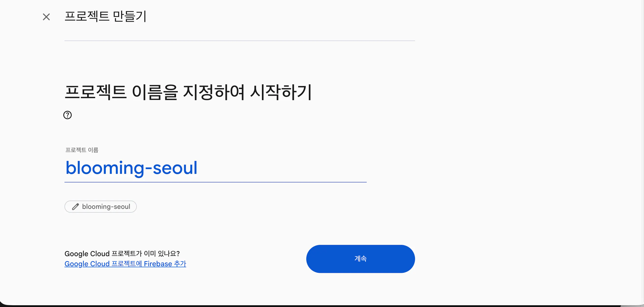This screenshot has height=307, width=644.
Task: Select the X icon to cancel project creation
Action: pyautogui.click(x=46, y=17)
